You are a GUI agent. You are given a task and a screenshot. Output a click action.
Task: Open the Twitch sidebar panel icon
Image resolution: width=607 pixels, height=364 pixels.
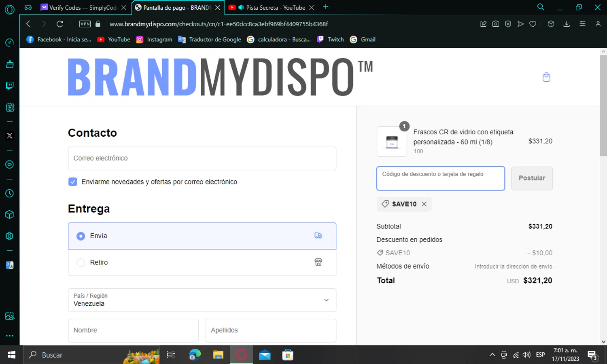(10, 85)
